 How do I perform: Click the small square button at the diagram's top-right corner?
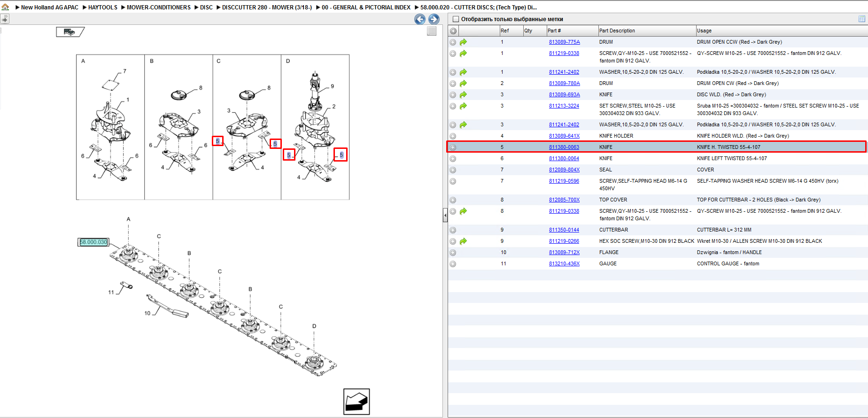pos(432,31)
